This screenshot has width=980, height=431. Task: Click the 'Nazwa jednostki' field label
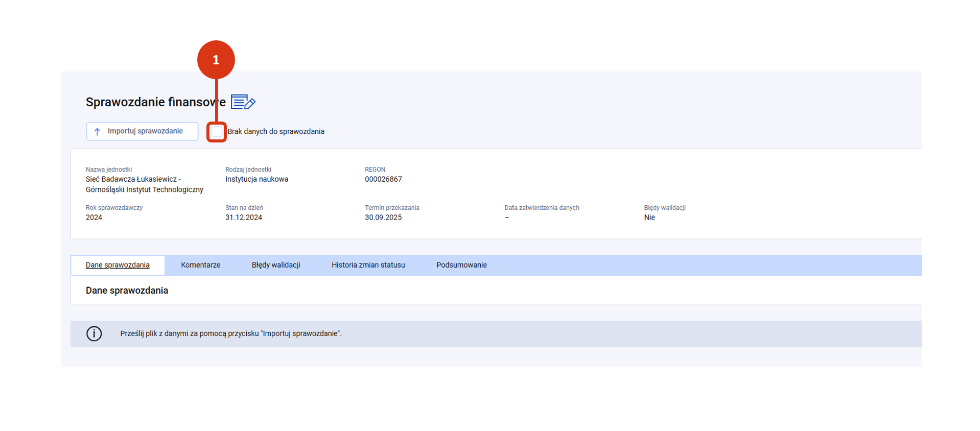click(x=109, y=170)
